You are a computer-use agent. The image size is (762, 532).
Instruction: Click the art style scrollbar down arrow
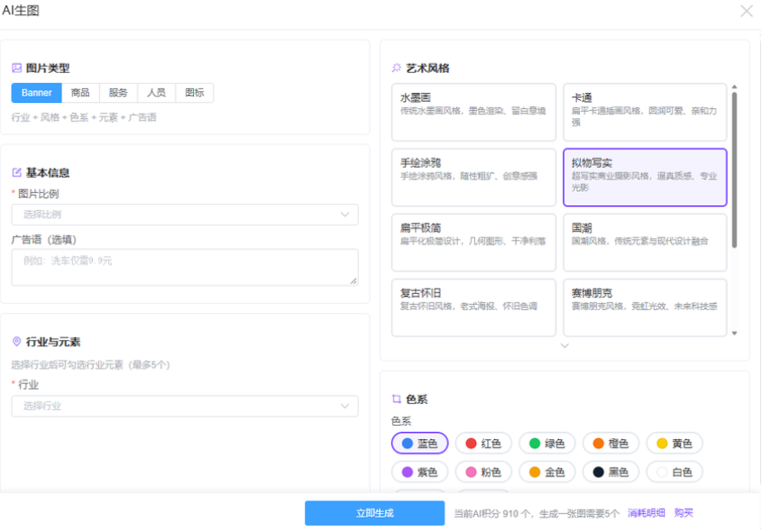click(x=734, y=334)
